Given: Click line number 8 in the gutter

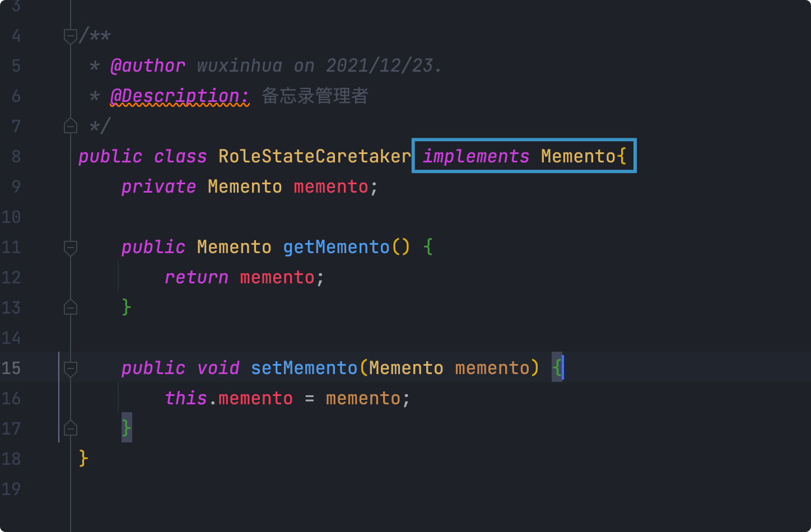Looking at the screenshot, I should pyautogui.click(x=16, y=156).
